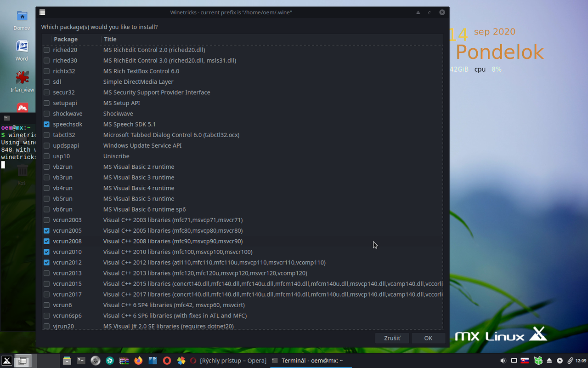Screen dimensions: 588x368
Task: Tick the shockwave checkbox
Action: tap(46, 114)
